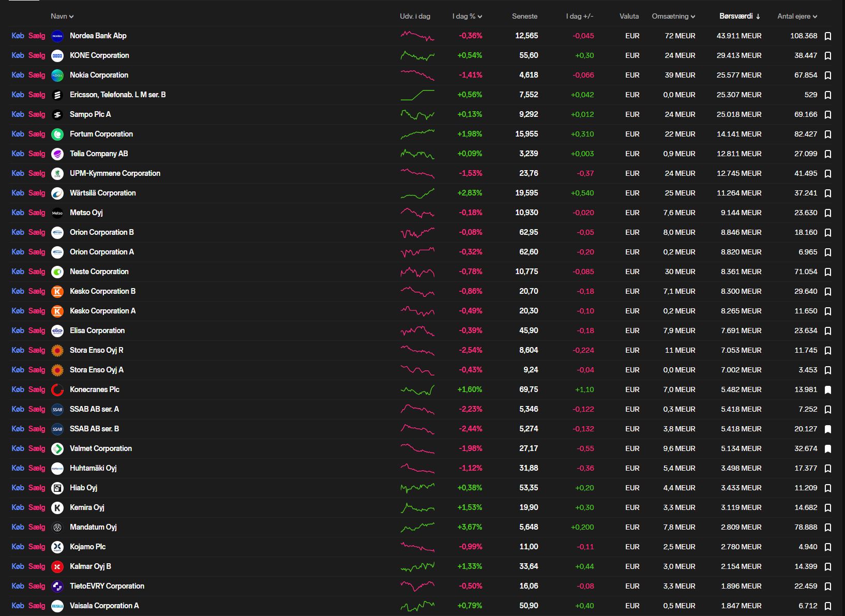
Task: Click Køb for Wärtsilä Corporation
Action: pos(18,193)
